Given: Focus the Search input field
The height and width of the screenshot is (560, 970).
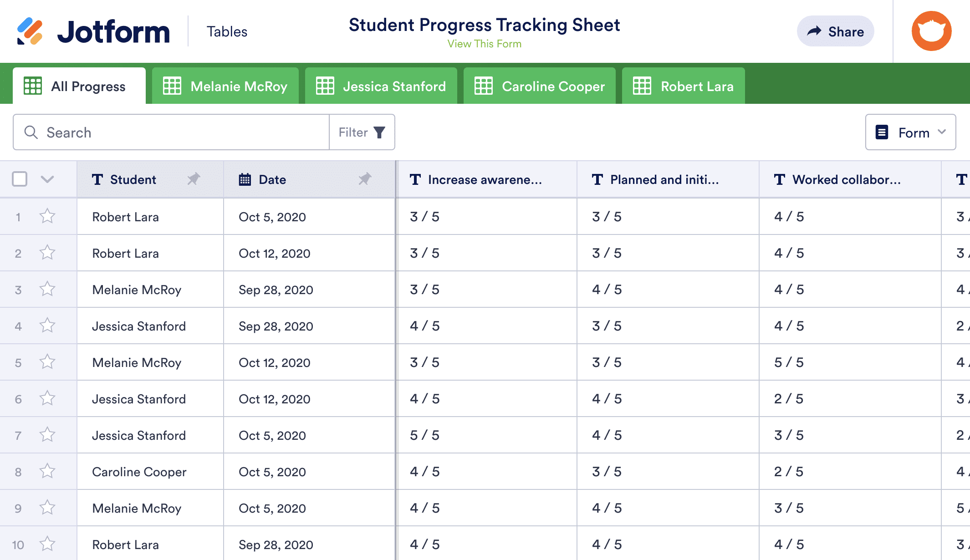Looking at the screenshot, I should 182,132.
